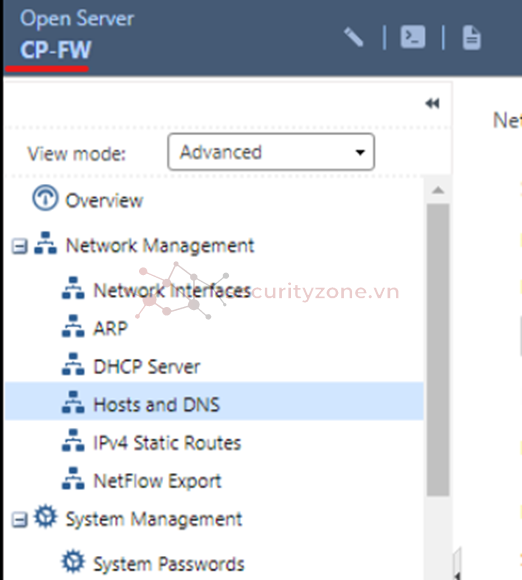The image size is (522, 580).
Task: Click the scrollbar up arrow
Action: coord(438,190)
